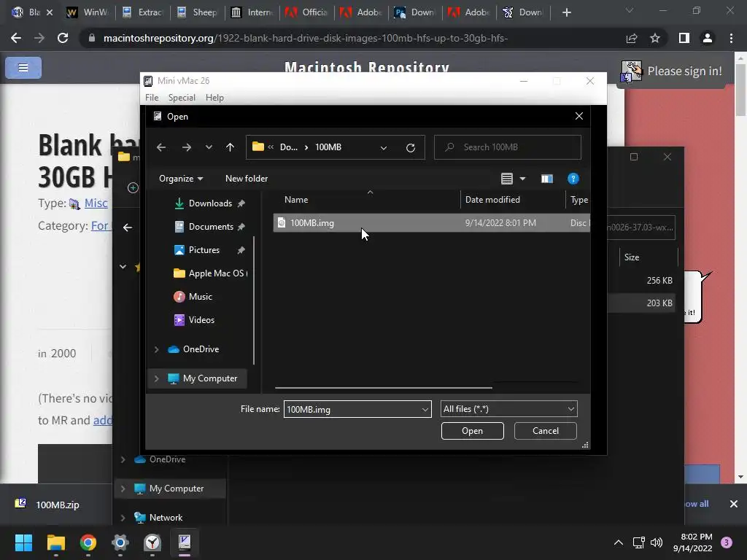Close the Open dialog
Viewport: 747px width, 560px height.
pyautogui.click(x=578, y=116)
